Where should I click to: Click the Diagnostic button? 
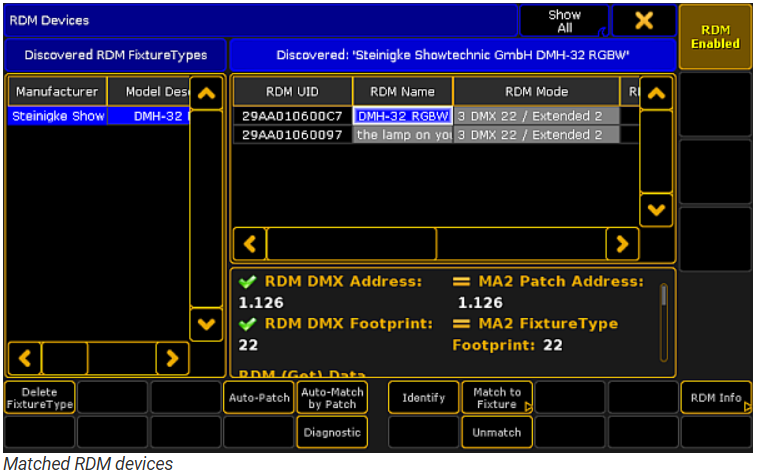(x=332, y=432)
